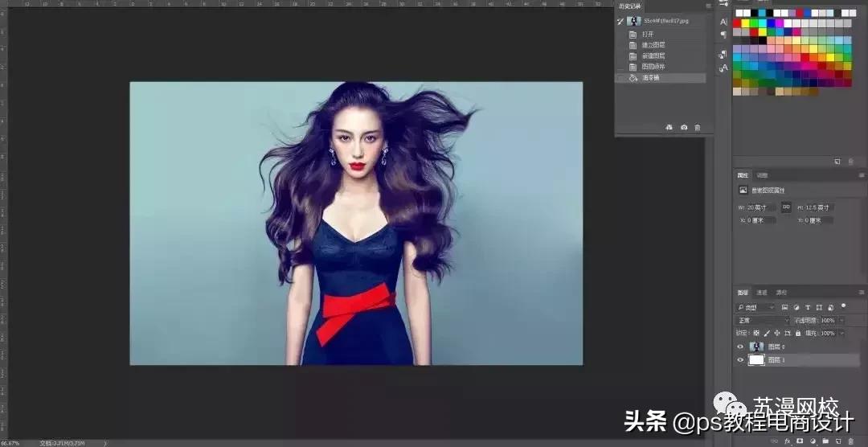
Task: Select 图层 1 white layer thumbnail
Action: click(x=756, y=360)
